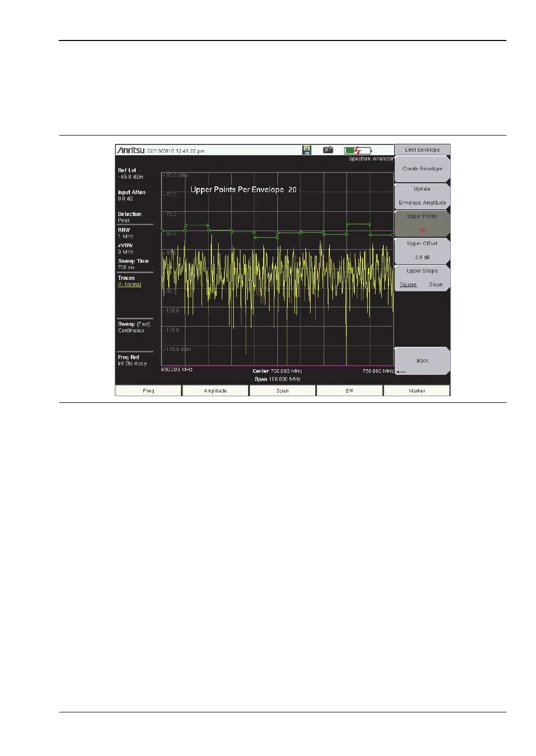Screen dimensions: 536x756
Task: Click the Center 700.000 MHz label
Action: tap(277, 371)
